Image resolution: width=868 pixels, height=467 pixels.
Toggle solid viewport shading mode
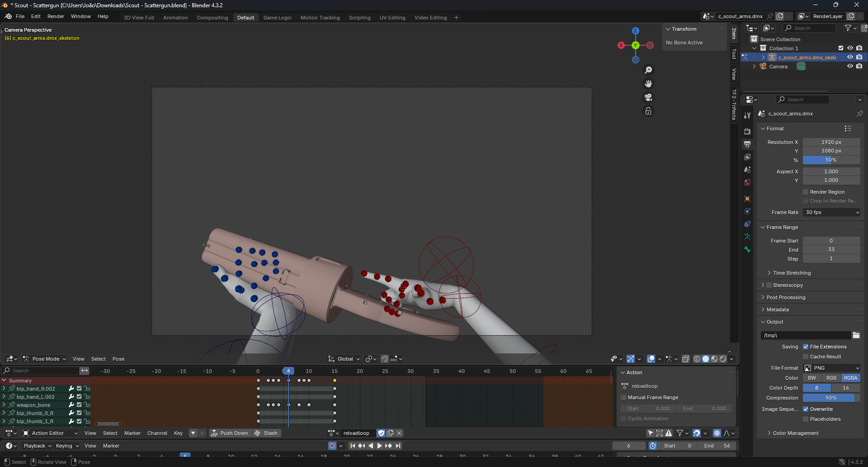[x=706, y=359]
